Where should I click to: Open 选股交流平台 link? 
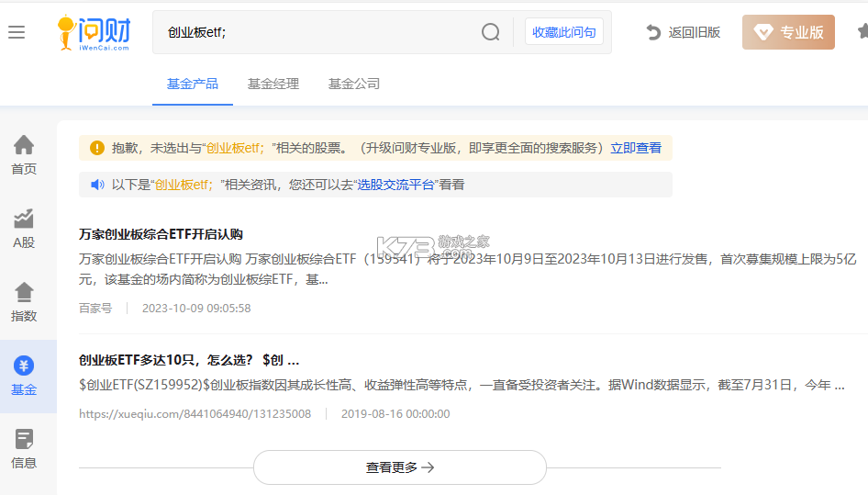point(395,185)
